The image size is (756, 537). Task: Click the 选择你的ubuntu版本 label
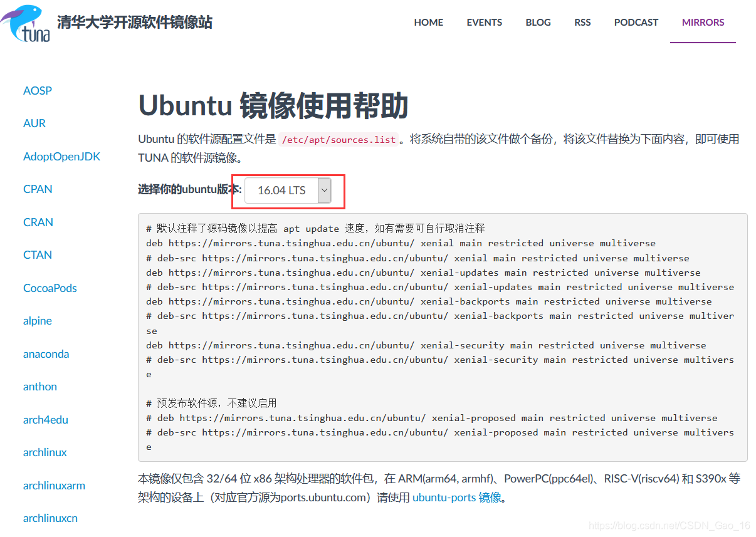190,189
